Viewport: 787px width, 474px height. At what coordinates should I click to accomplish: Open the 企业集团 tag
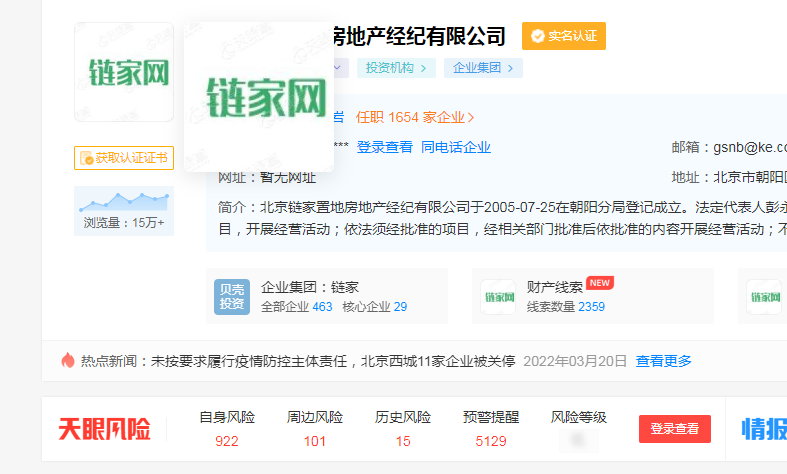pyautogui.click(x=483, y=68)
